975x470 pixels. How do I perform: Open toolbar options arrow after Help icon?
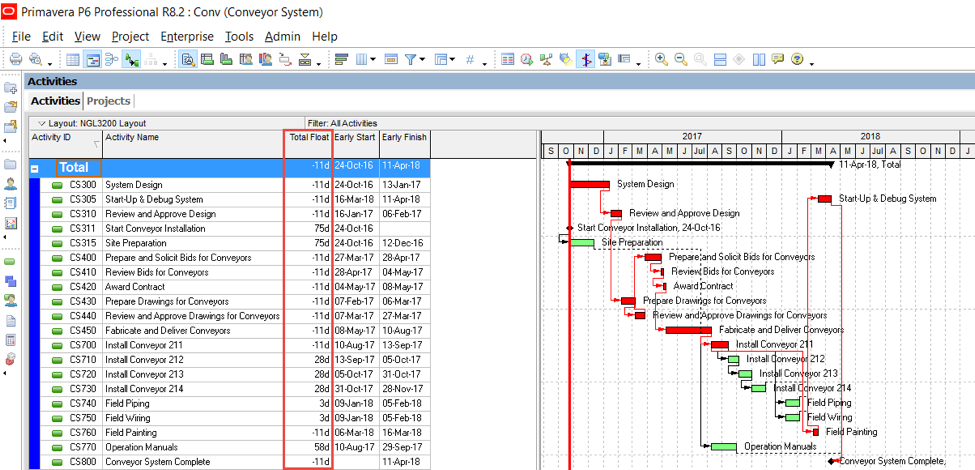(811, 63)
